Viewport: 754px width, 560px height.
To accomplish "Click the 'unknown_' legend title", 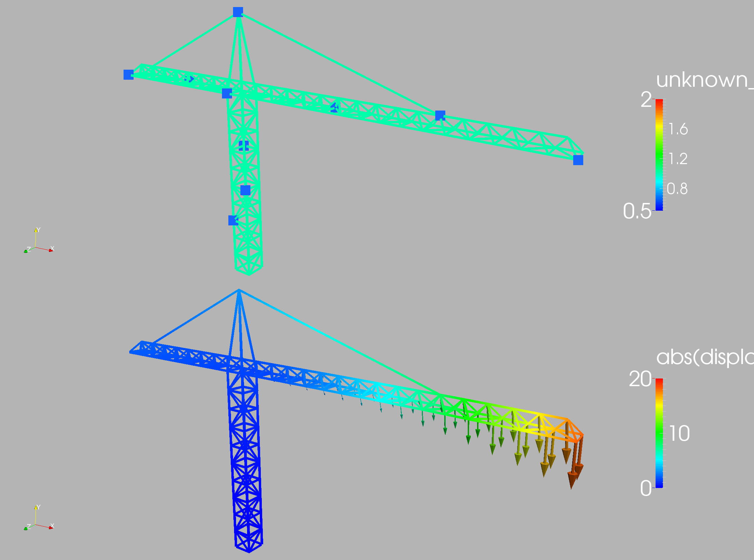I will pos(704,80).
